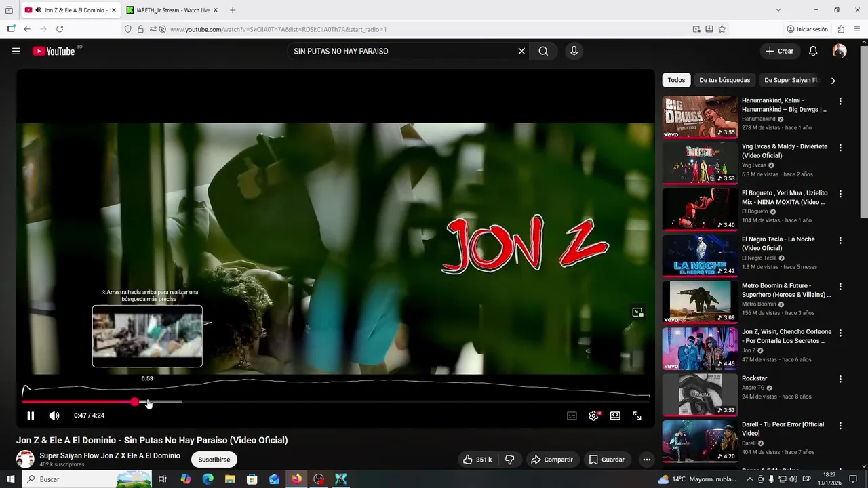
Task: Open Firefox from the taskbar
Action: pyautogui.click(x=296, y=479)
